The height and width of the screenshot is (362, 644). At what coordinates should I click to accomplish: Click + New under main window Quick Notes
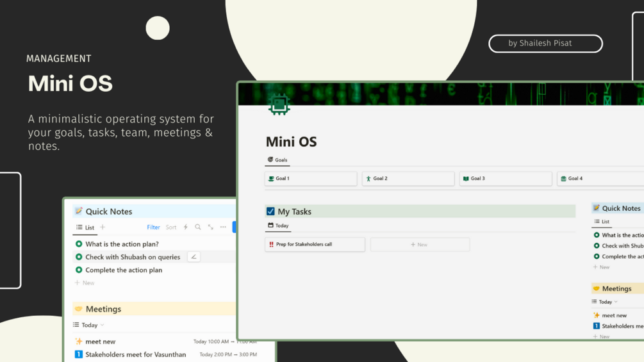(601, 267)
